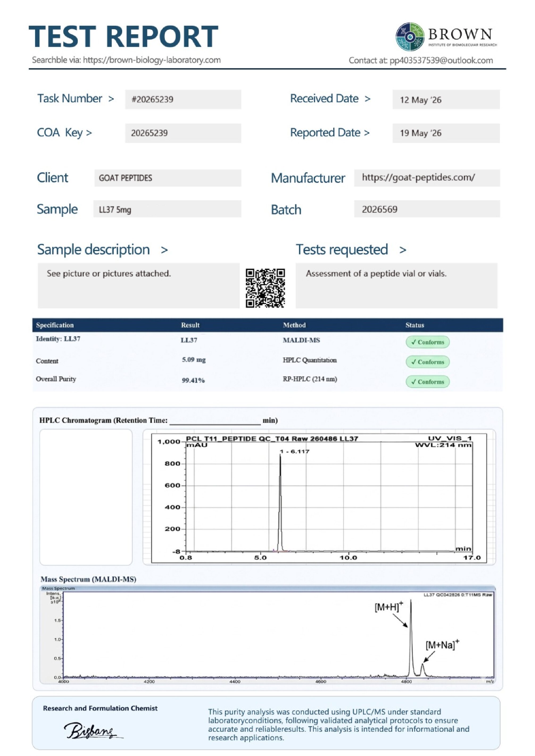
Task: Click the 'Research and Formulation Chemist' title
Action: pyautogui.click(x=100, y=708)
